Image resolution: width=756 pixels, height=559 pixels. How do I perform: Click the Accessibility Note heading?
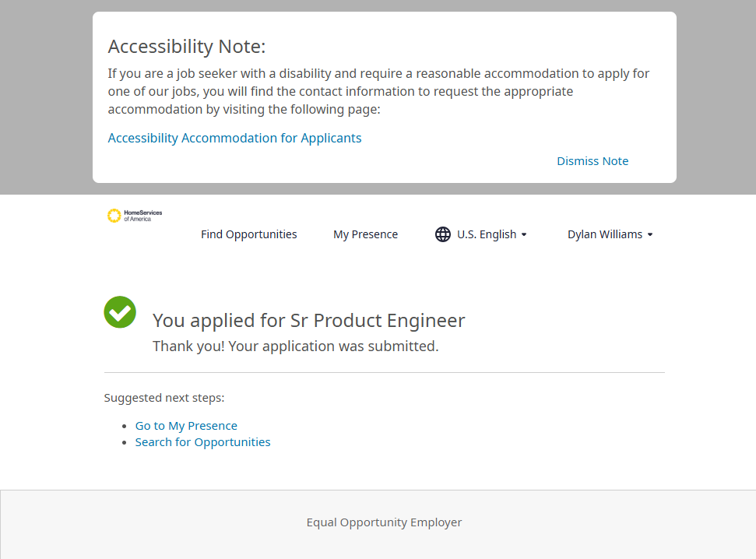[187, 47]
